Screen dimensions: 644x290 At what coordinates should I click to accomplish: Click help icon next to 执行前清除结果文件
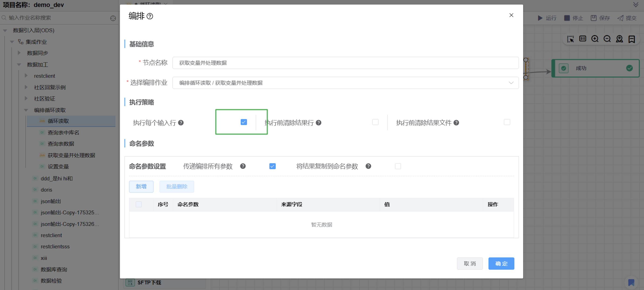coord(456,123)
